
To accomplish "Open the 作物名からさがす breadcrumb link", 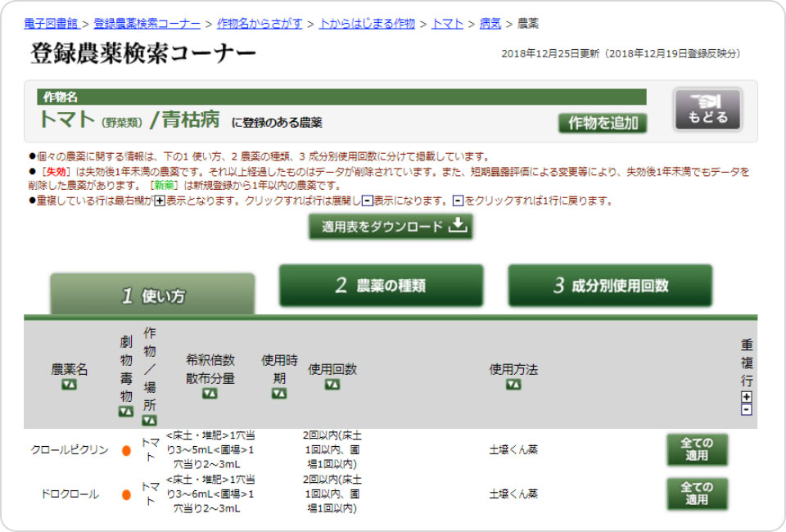I will [260, 24].
